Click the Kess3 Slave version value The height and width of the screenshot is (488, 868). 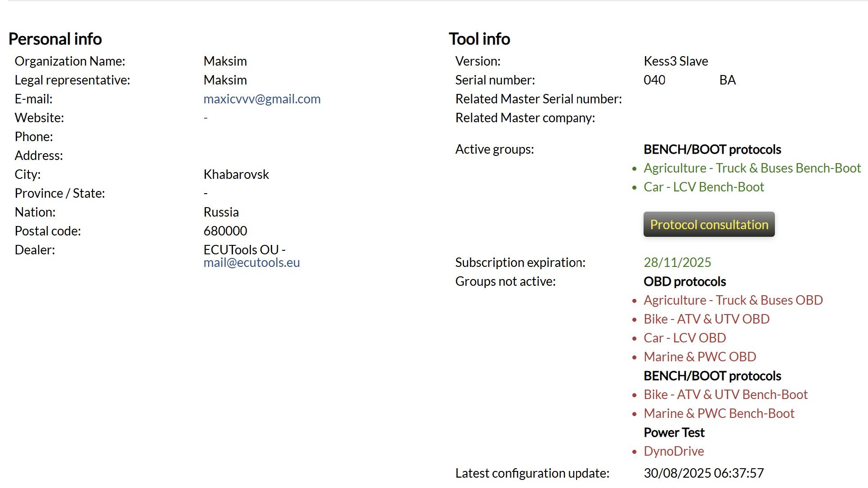[x=676, y=61]
